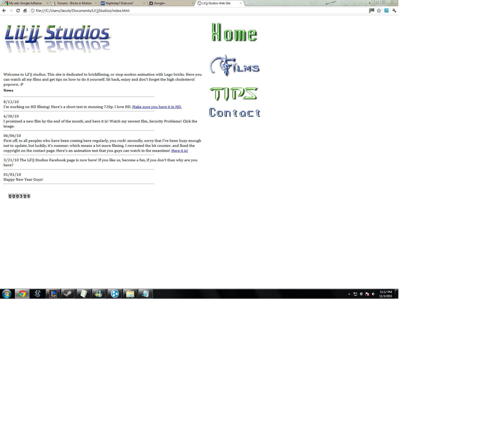
Task: Switch to the Forums - Bricks in Motion tab
Action: tap(74, 3)
